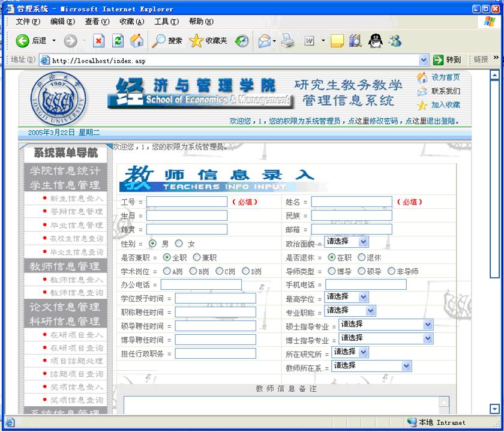Viewport: 504px width, 432px height.
Task: Select 男 gender radio button
Action: pos(152,244)
